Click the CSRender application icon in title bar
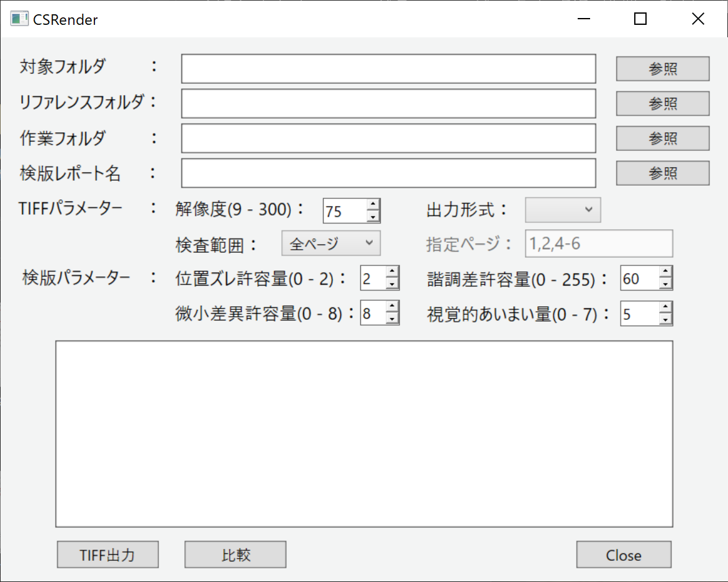The image size is (728, 582). (19, 19)
